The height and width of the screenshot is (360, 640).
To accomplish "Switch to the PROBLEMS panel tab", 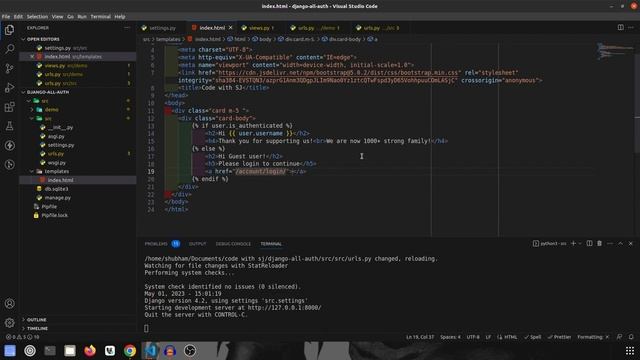I will pos(162,244).
